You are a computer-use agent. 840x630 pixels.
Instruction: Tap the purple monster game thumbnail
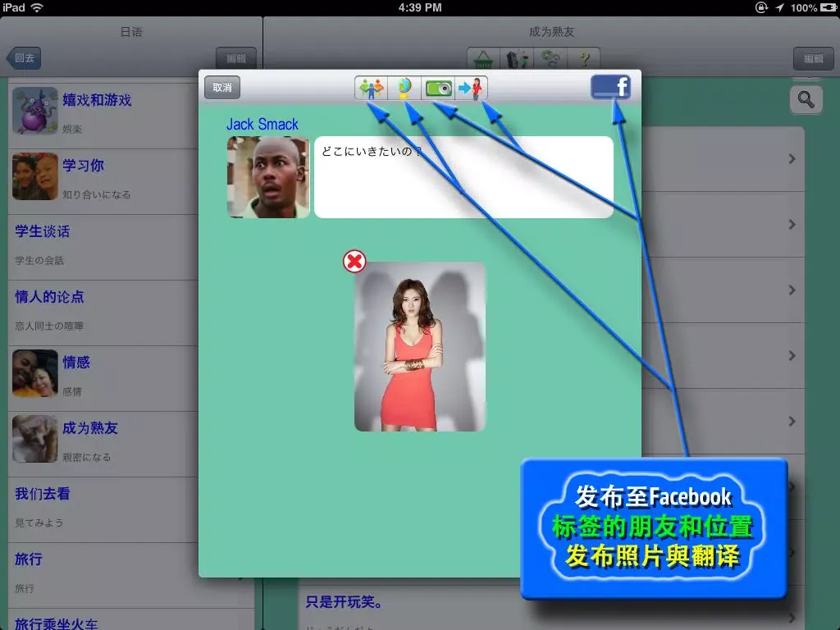(34, 111)
